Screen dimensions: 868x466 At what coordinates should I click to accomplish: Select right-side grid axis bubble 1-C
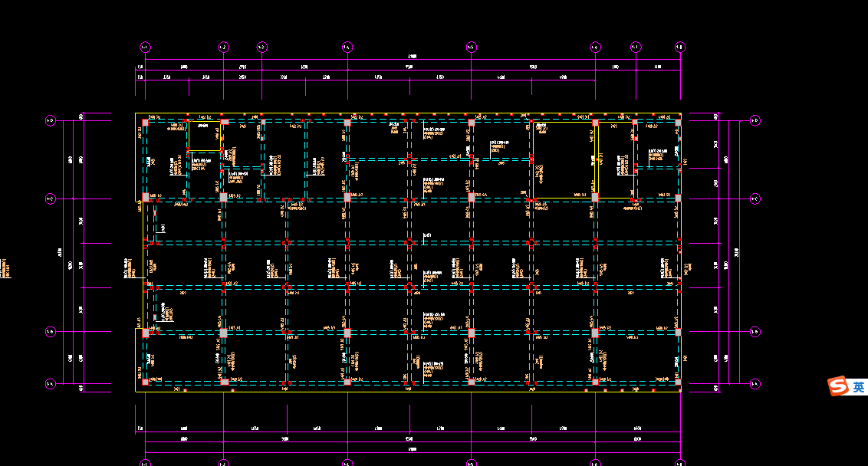(755, 199)
